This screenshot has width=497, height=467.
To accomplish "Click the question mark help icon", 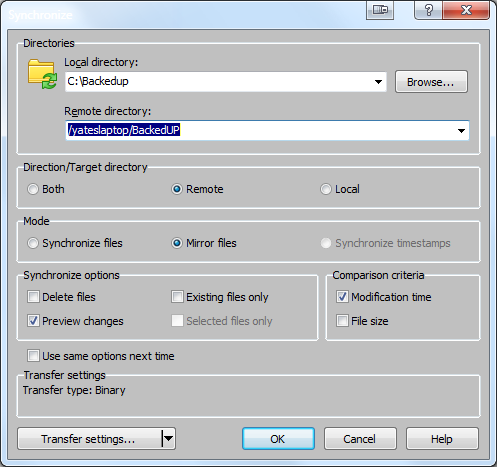I will click(429, 10).
